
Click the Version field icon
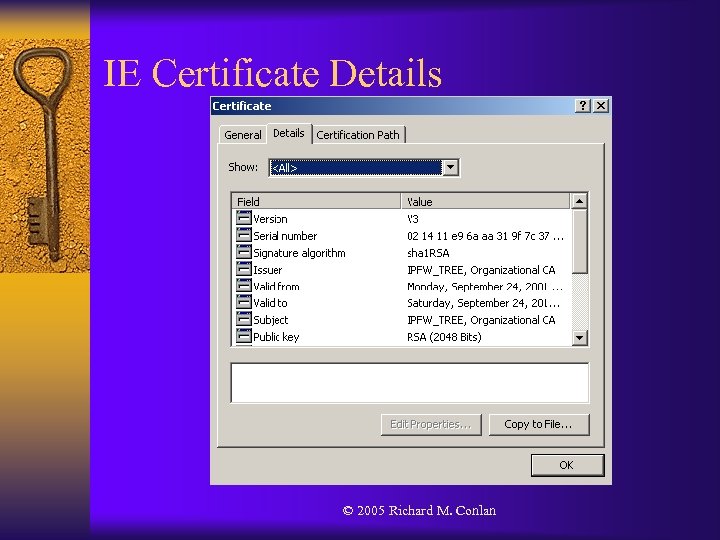pos(244,218)
